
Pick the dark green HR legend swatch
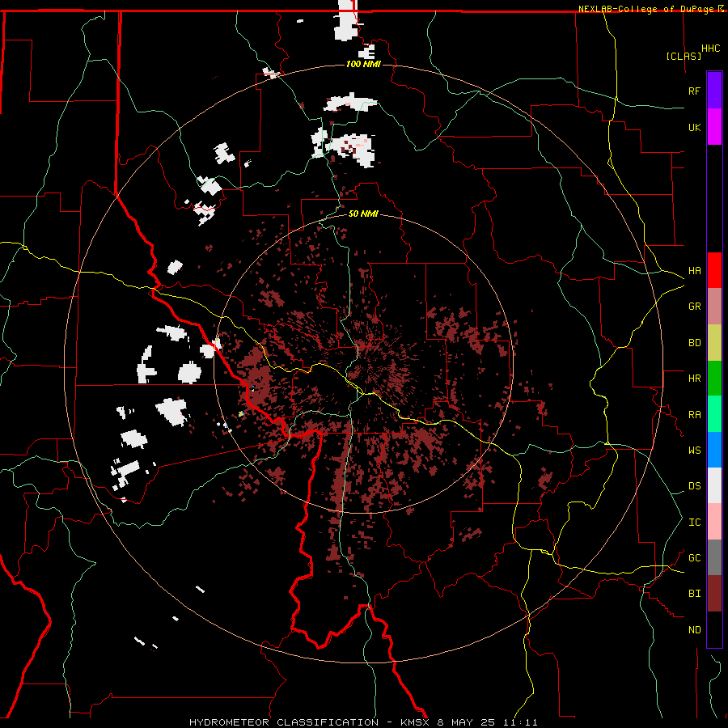[x=714, y=378]
